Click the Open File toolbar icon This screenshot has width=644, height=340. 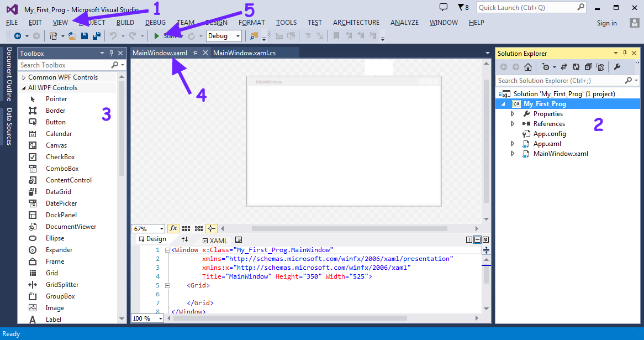[72, 36]
